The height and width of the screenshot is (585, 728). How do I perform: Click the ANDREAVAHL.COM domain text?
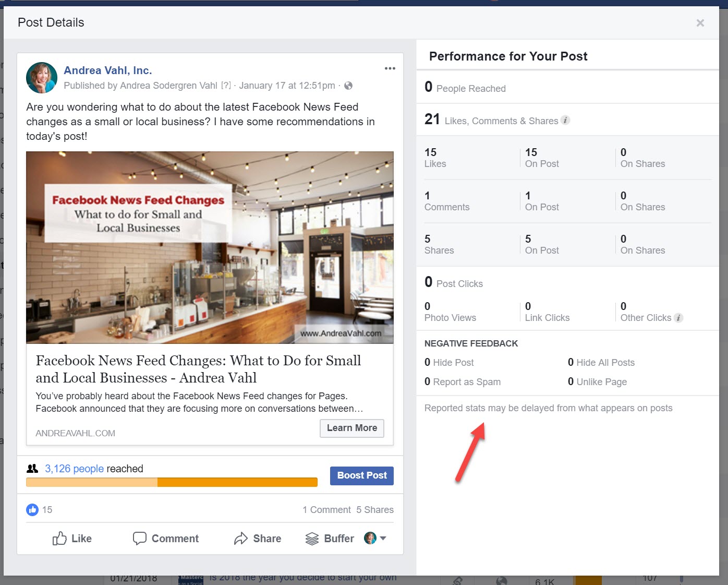76,433
